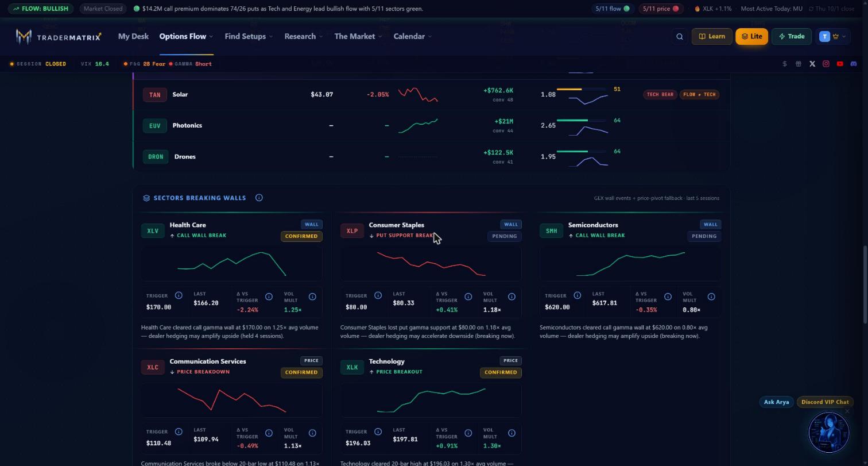
Task: Click the Δ vs Trigger info icon on Semiconductors
Action: click(668, 296)
